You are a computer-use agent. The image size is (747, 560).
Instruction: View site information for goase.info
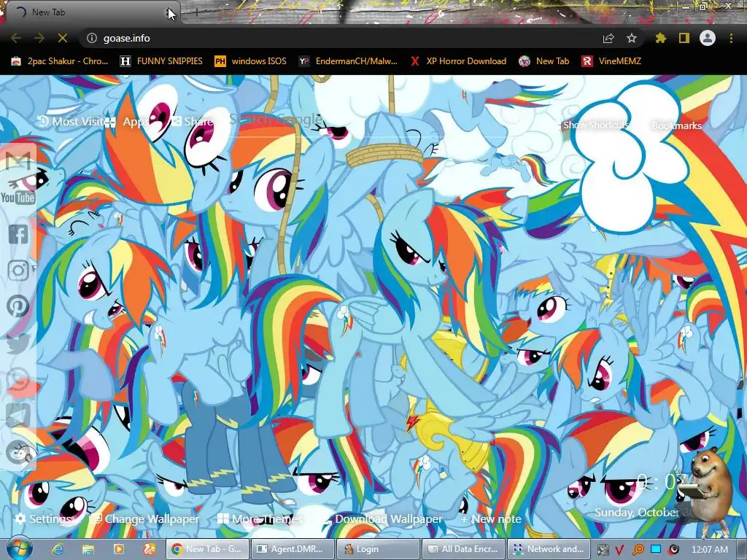pyautogui.click(x=92, y=38)
